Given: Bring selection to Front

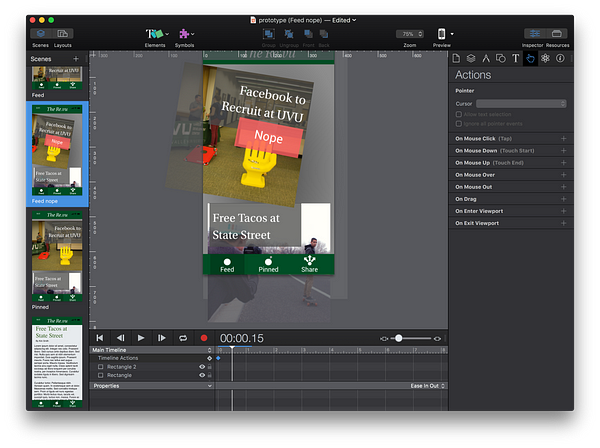Looking at the screenshot, I should tap(308, 34).
